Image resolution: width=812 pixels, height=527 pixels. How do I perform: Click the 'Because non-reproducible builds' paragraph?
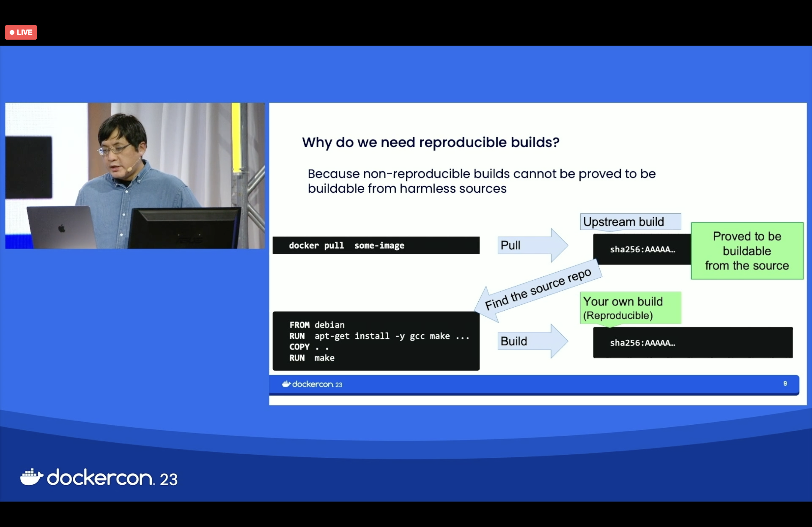pyautogui.click(x=481, y=181)
